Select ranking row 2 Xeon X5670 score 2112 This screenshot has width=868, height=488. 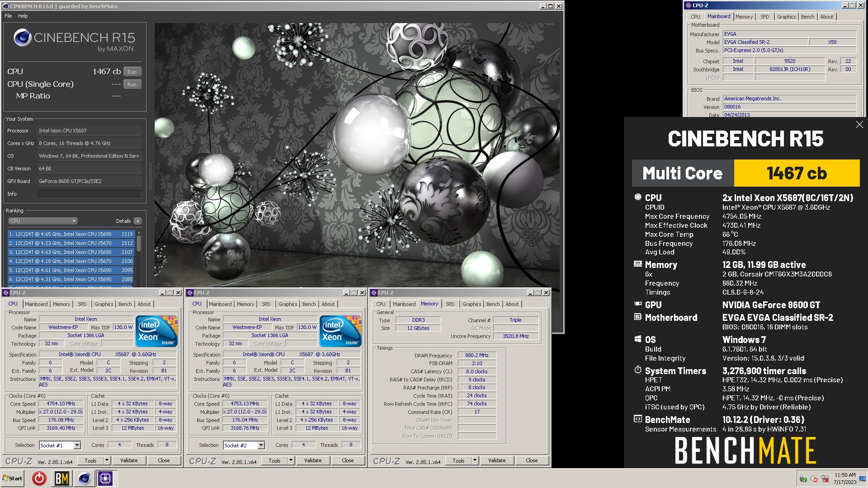click(71, 243)
